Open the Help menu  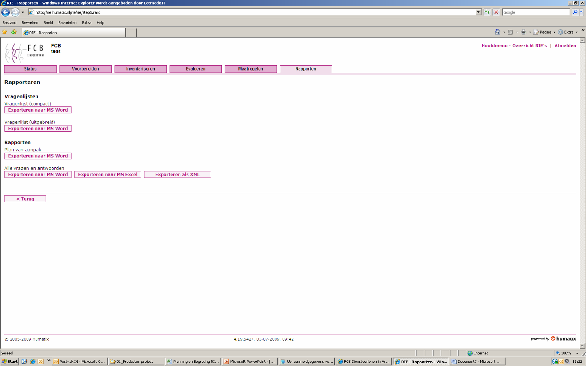pyautogui.click(x=100, y=22)
